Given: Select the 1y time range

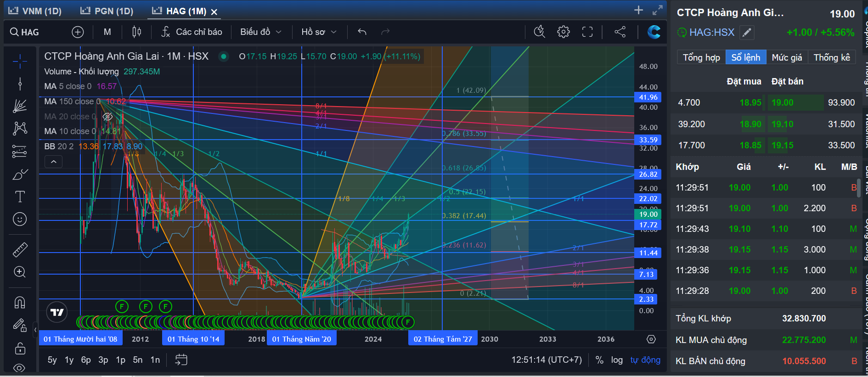Looking at the screenshot, I should click(69, 360).
